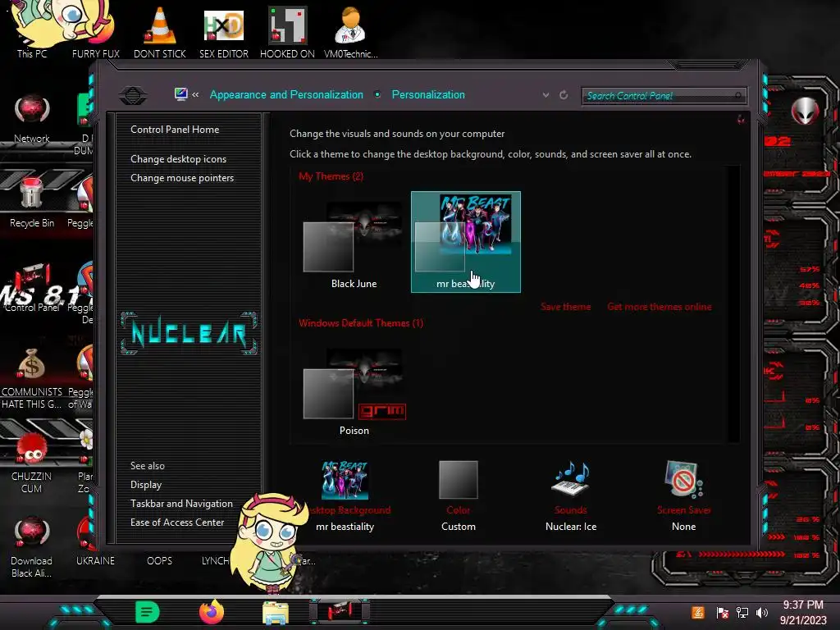Image resolution: width=840 pixels, height=630 pixels.
Task: Refresh the Control Panel address bar
Action: click(564, 95)
